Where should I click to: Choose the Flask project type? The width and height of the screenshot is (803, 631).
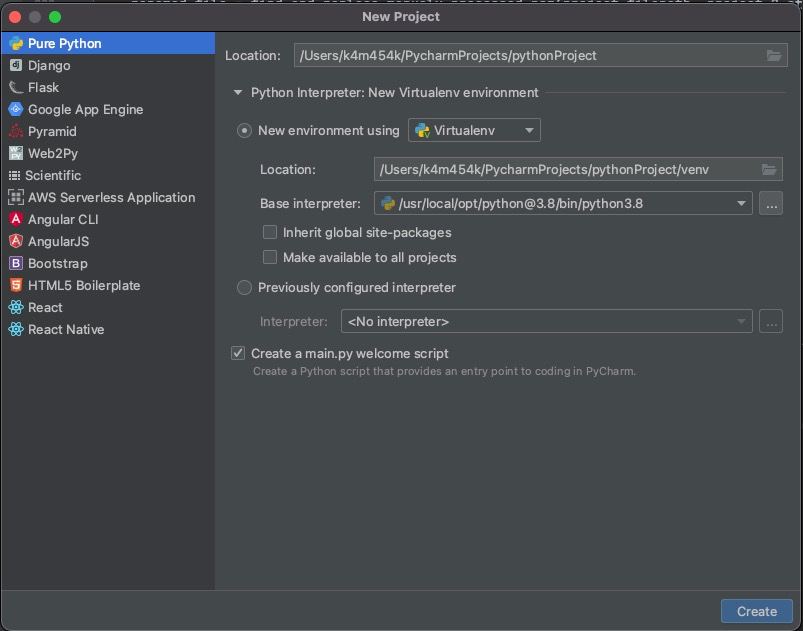click(x=108, y=88)
